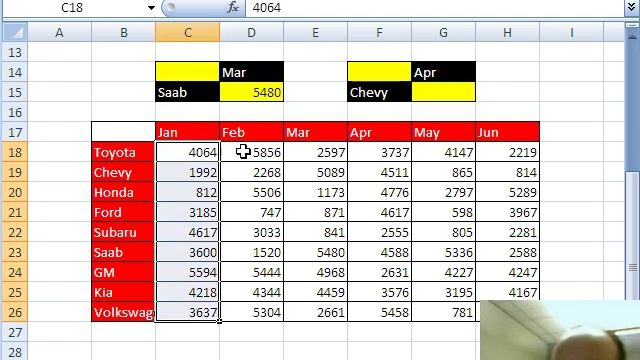Click yellow cell C14 above Saab
The height and width of the screenshot is (360, 640).
[187, 72]
